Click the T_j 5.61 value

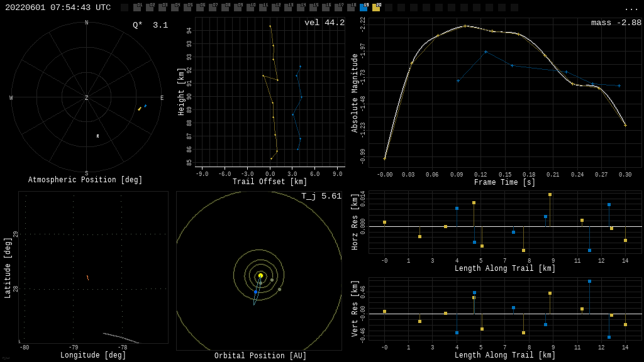[321, 196]
